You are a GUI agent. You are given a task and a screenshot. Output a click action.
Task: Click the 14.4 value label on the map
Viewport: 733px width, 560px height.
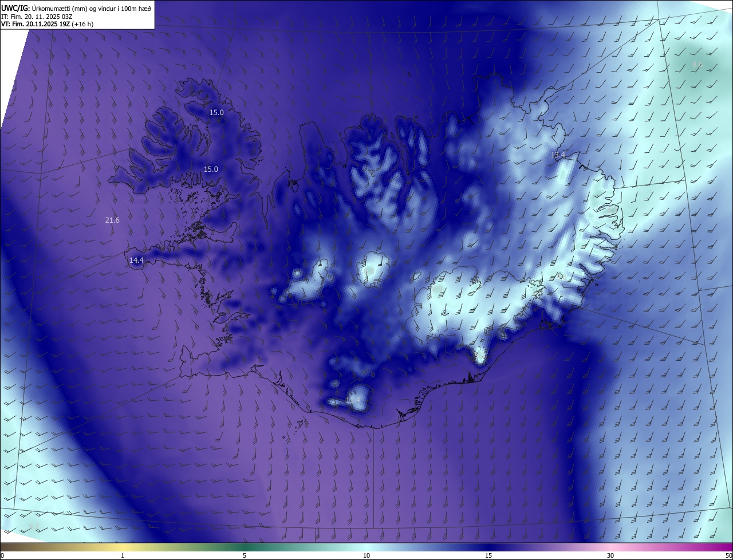(136, 261)
